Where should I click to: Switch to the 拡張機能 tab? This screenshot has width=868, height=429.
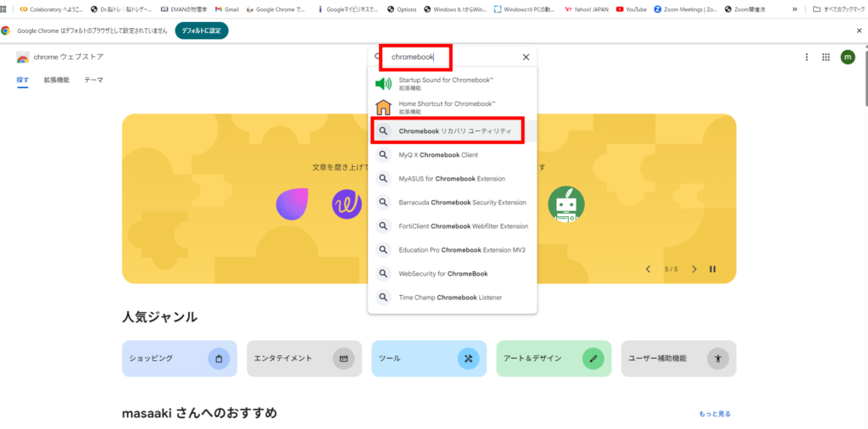pos(57,80)
